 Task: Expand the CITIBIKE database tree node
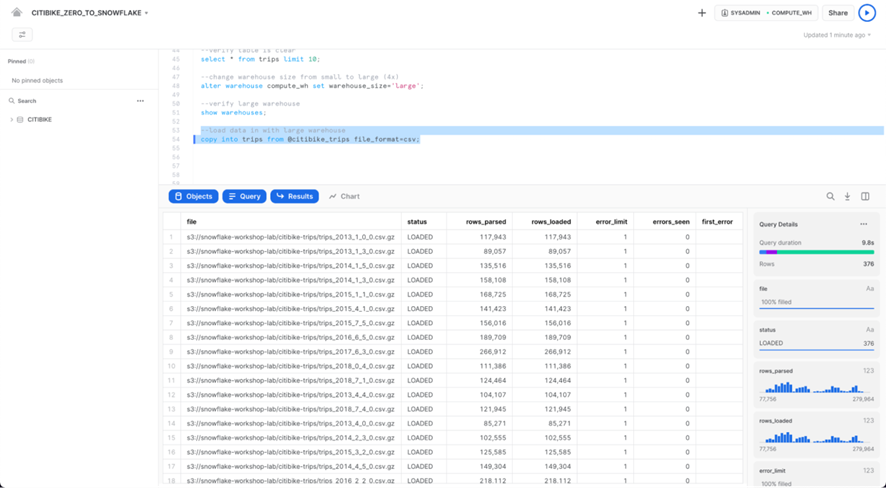click(x=12, y=120)
